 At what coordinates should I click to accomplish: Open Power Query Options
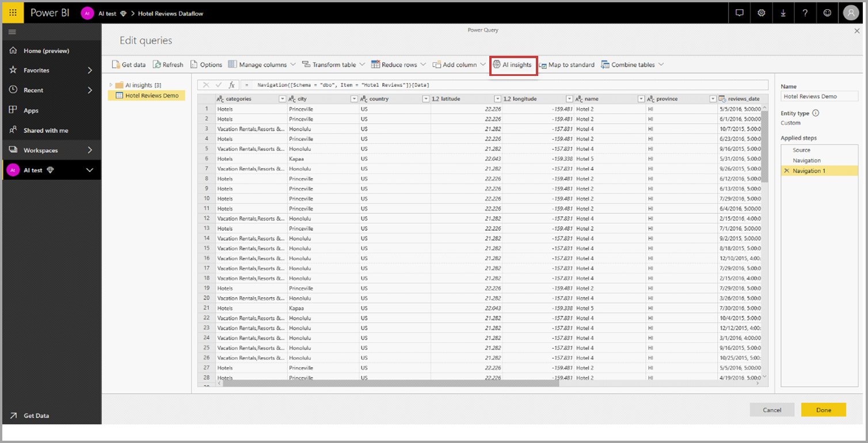click(206, 64)
